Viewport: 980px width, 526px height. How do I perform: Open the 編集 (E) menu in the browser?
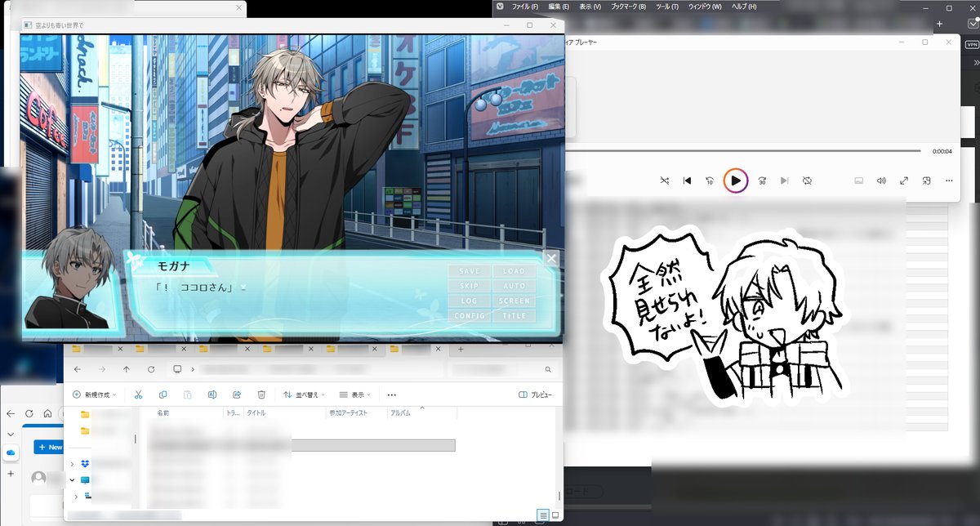pyautogui.click(x=559, y=7)
